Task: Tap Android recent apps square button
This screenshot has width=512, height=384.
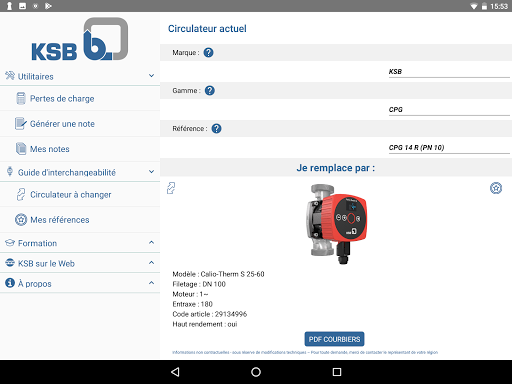Action: click(337, 372)
